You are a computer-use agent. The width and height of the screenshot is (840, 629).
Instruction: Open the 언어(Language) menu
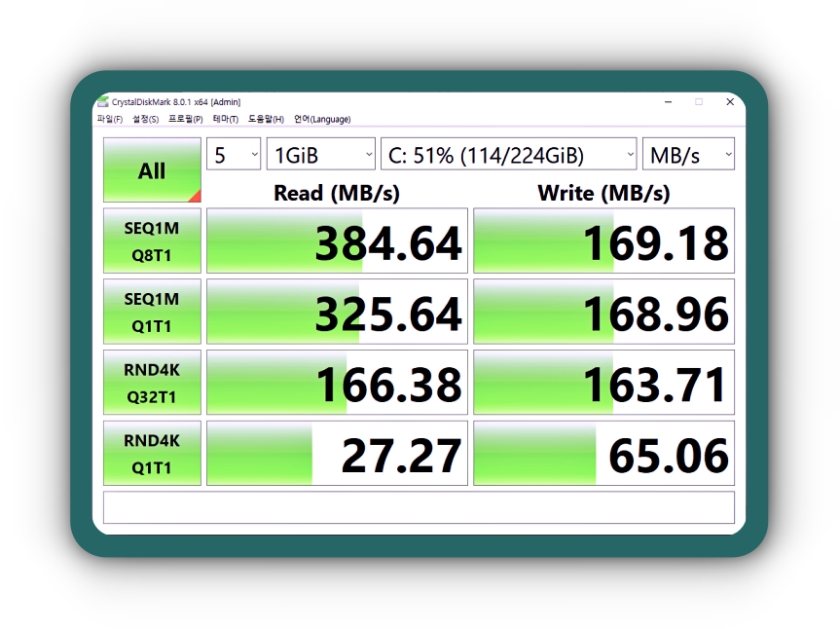pyautogui.click(x=322, y=119)
